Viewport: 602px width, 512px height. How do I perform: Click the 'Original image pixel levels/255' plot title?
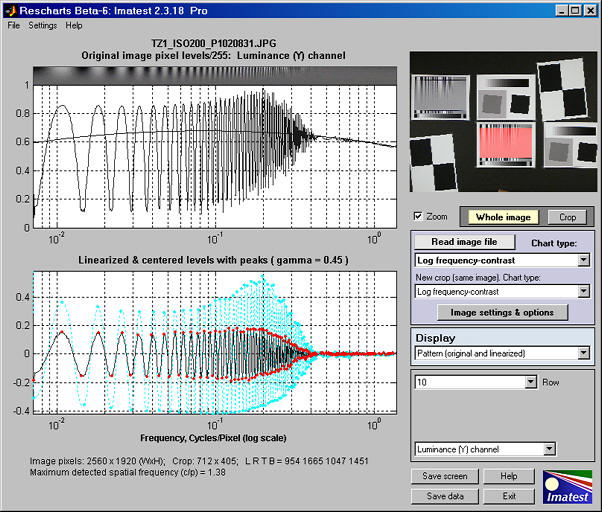[213, 56]
